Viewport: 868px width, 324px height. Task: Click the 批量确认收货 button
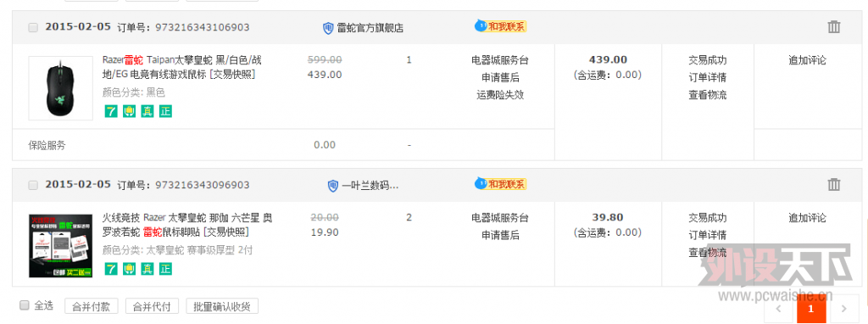tap(222, 306)
